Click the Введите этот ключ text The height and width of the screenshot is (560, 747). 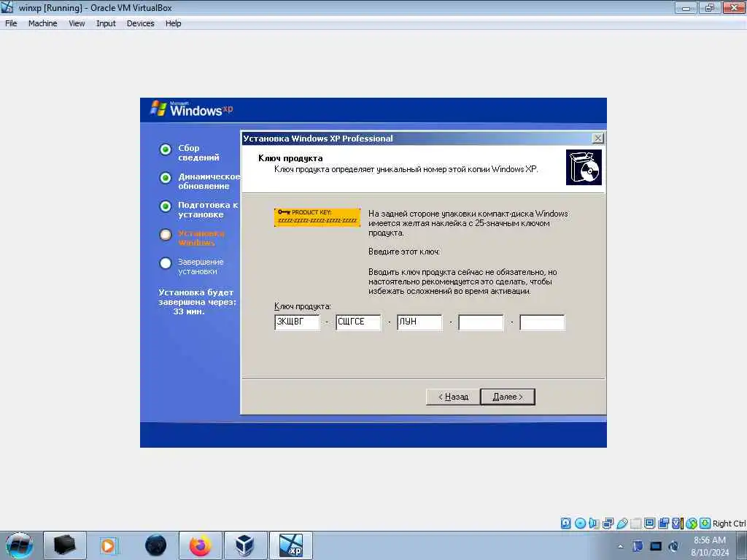click(404, 252)
